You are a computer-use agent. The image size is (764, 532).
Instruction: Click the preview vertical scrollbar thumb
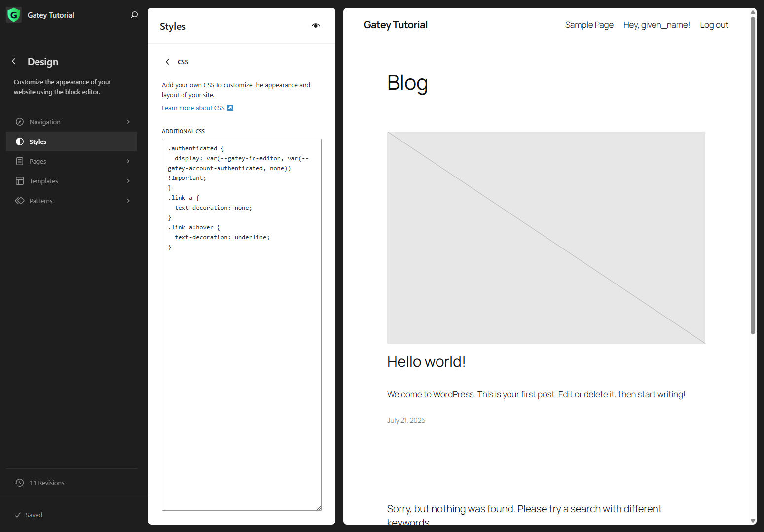753,175
